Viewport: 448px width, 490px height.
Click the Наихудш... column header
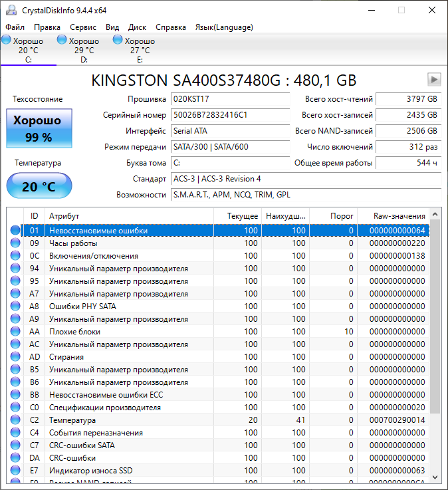click(x=285, y=216)
